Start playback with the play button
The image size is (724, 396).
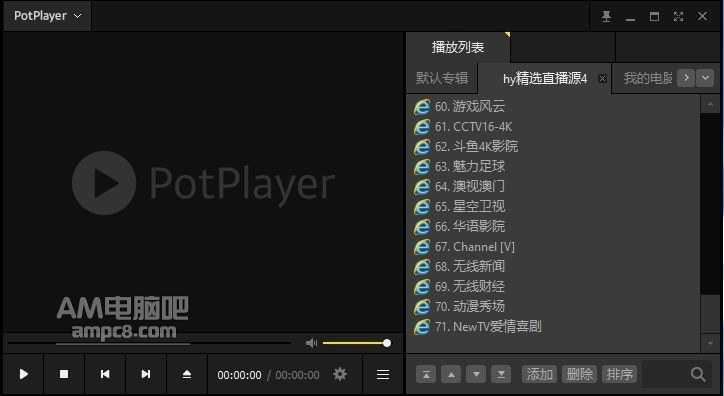tap(24, 374)
